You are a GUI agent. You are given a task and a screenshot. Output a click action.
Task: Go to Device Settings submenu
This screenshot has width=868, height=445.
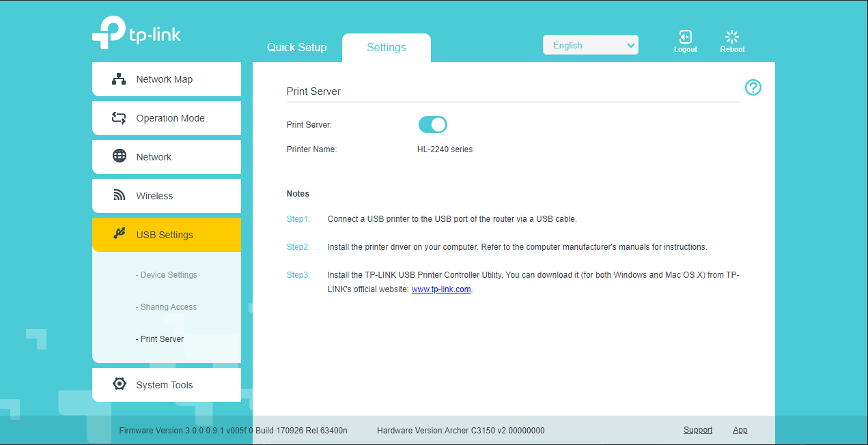[167, 275]
